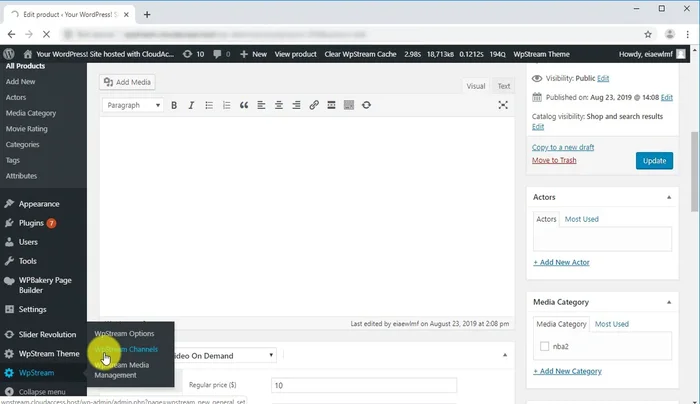Collapse the Media Category panel
The image size is (700, 404).
(x=669, y=302)
